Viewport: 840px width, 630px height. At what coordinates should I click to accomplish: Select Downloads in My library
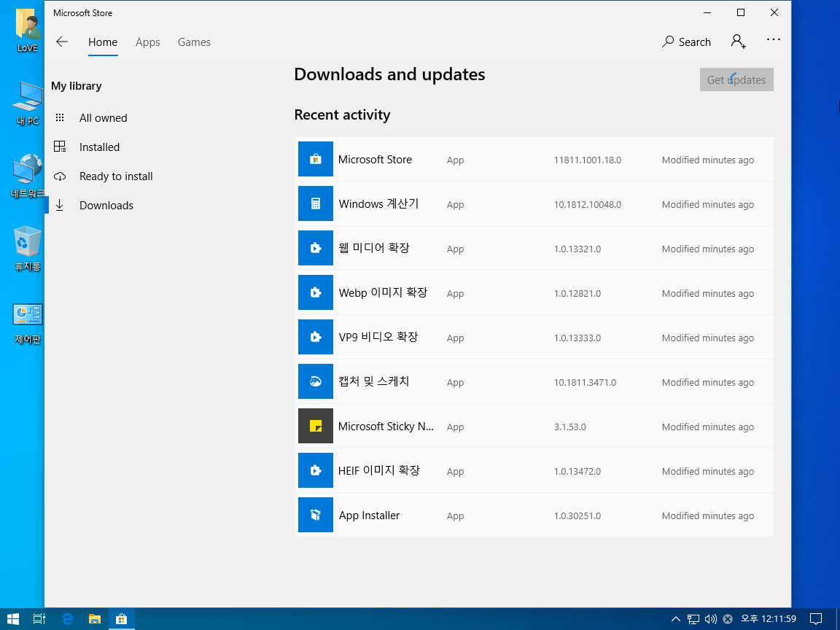(106, 205)
